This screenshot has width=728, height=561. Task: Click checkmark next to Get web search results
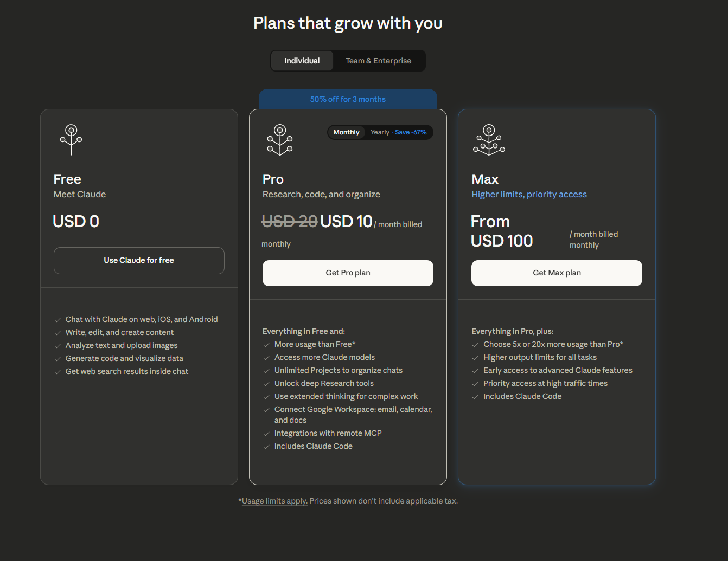click(x=58, y=372)
